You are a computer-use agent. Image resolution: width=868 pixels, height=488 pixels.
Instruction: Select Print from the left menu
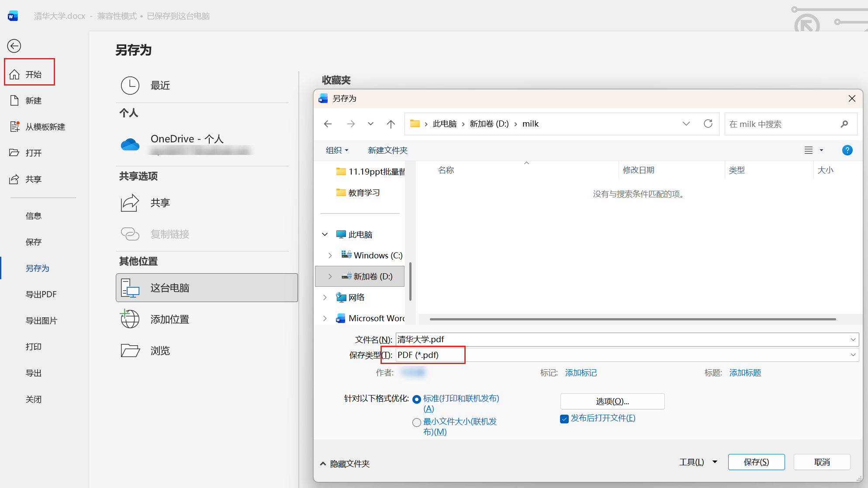coord(33,347)
